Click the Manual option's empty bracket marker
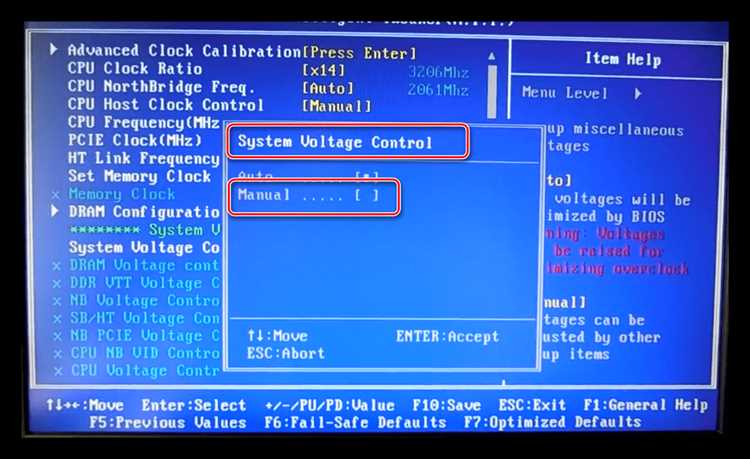Screen dimensions: 750x459 367,195
